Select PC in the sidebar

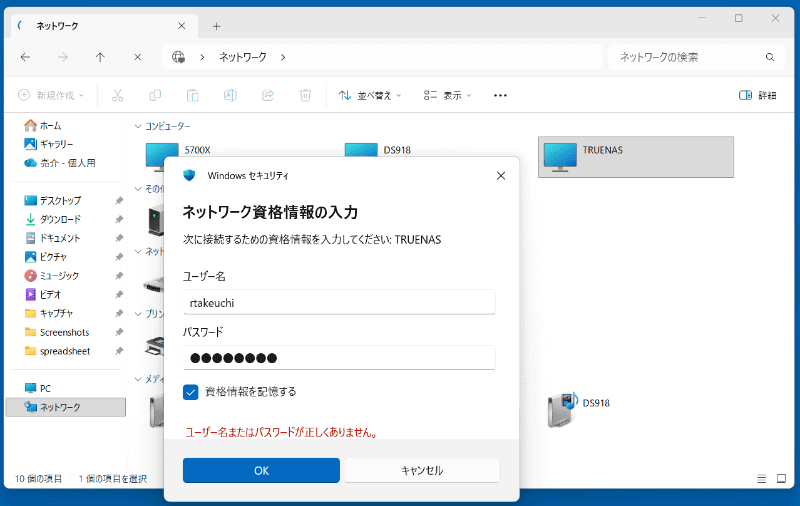(38, 389)
